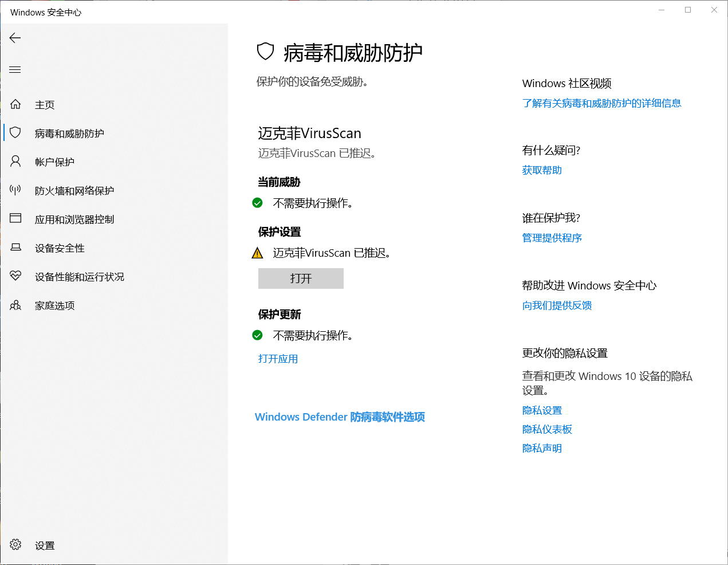The width and height of the screenshot is (728, 565).
Task: Open 设置 at the bottom left
Action: point(45,545)
